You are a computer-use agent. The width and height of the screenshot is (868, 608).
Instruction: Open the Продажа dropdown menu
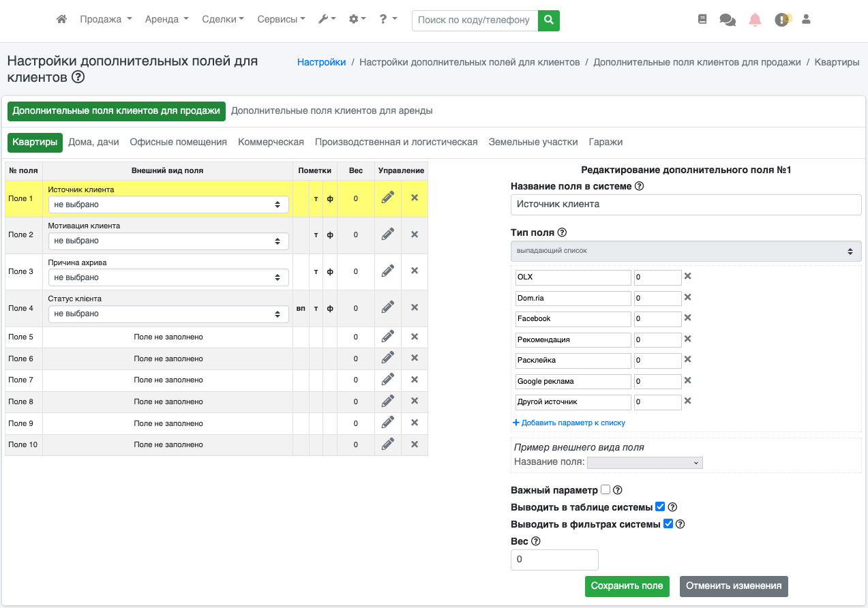[x=106, y=20]
